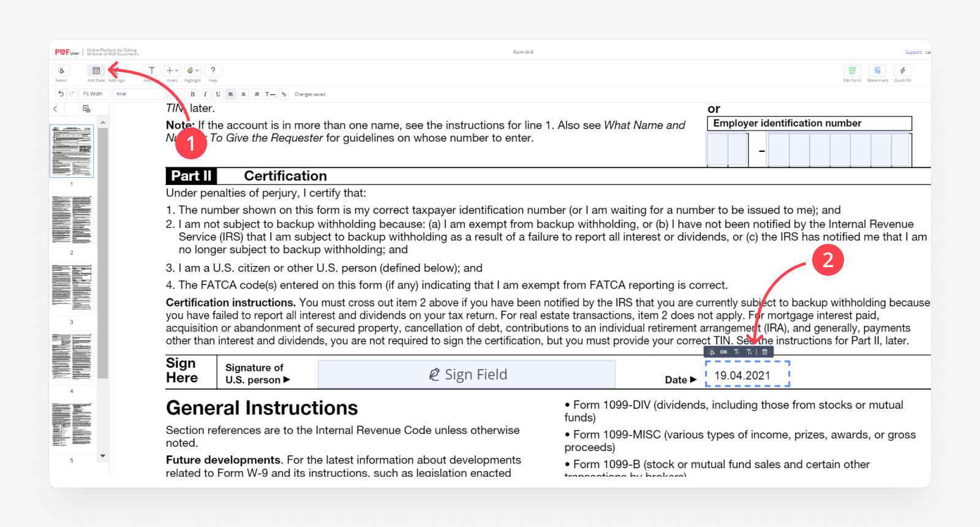
Task: Open page 3 thumbnail
Action: 72,289
